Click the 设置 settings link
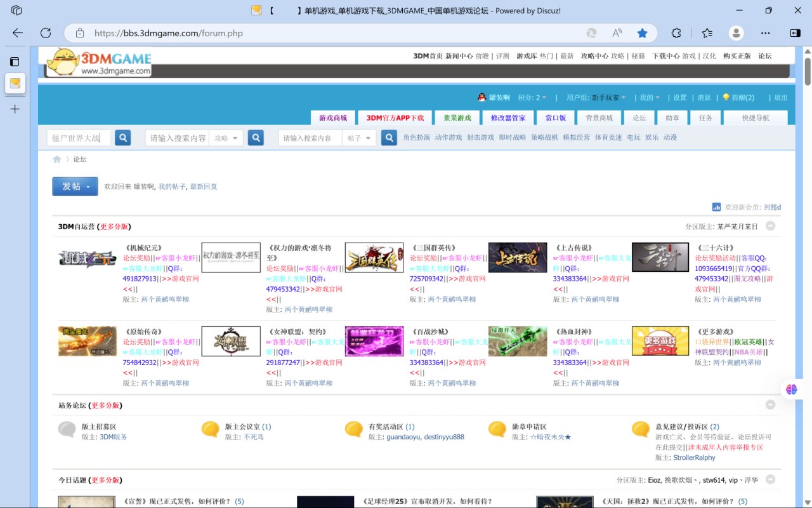 (680, 98)
